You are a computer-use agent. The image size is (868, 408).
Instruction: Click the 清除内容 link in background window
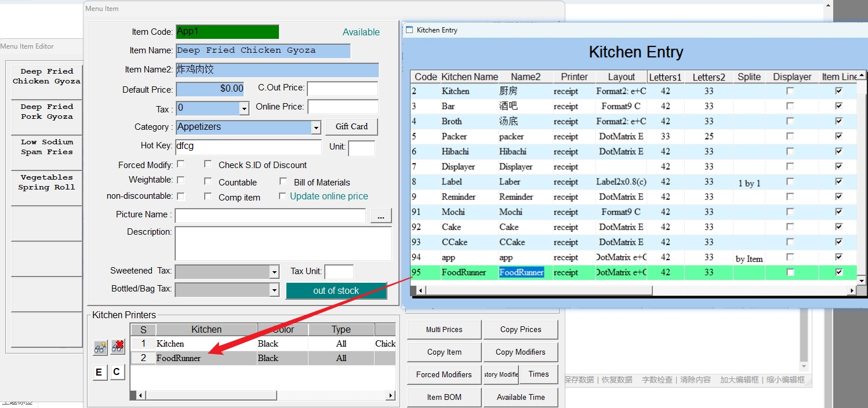point(696,380)
